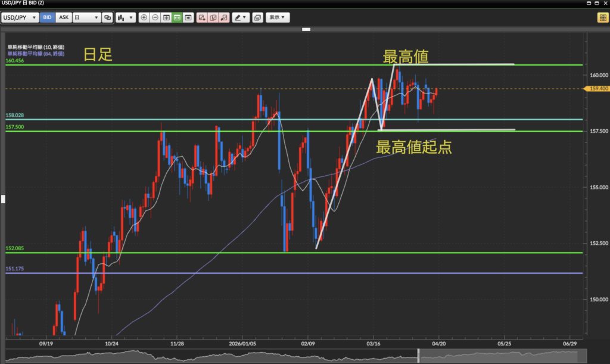
Task: Click the overview navigator strip at bottom
Action: (298, 356)
